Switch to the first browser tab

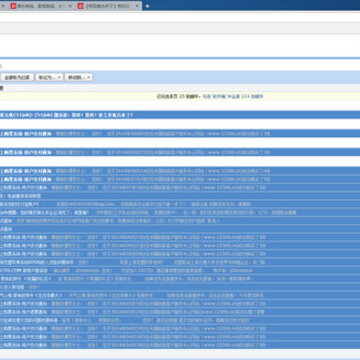pos(41,6)
